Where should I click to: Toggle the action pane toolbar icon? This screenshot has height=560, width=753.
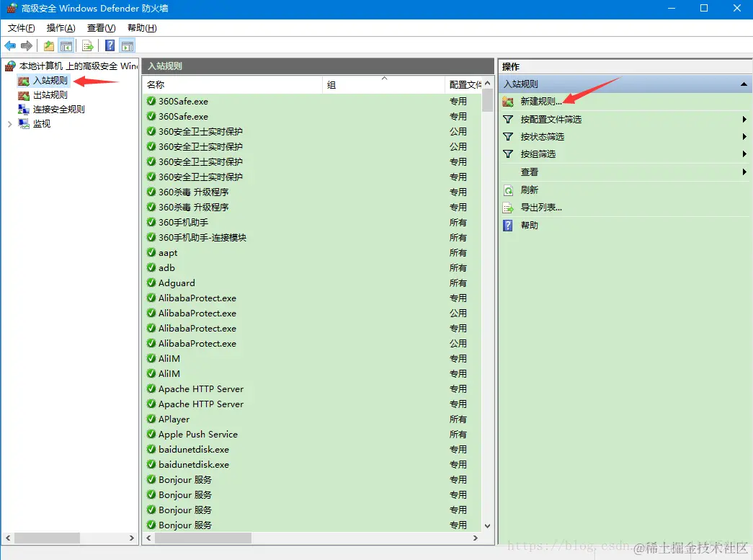128,45
